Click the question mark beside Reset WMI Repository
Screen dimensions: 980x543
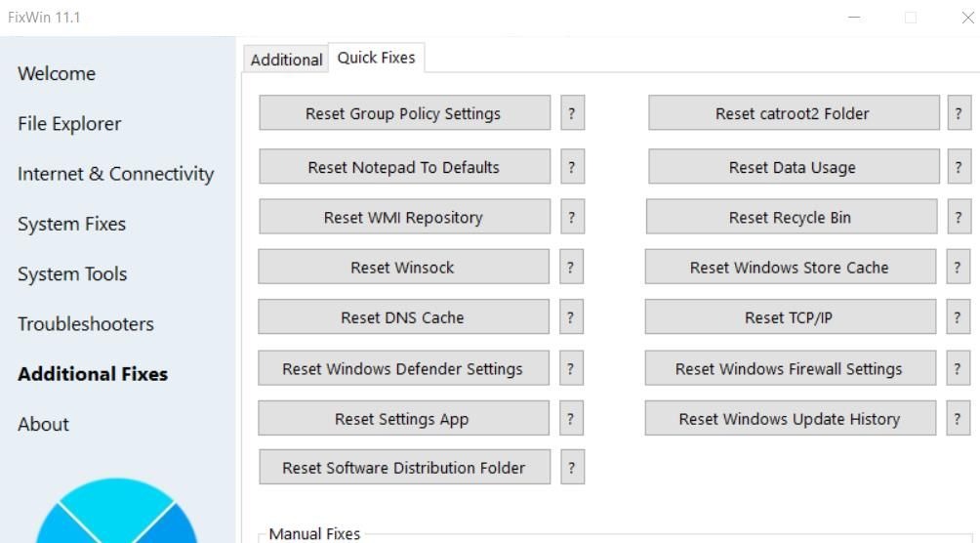point(572,217)
